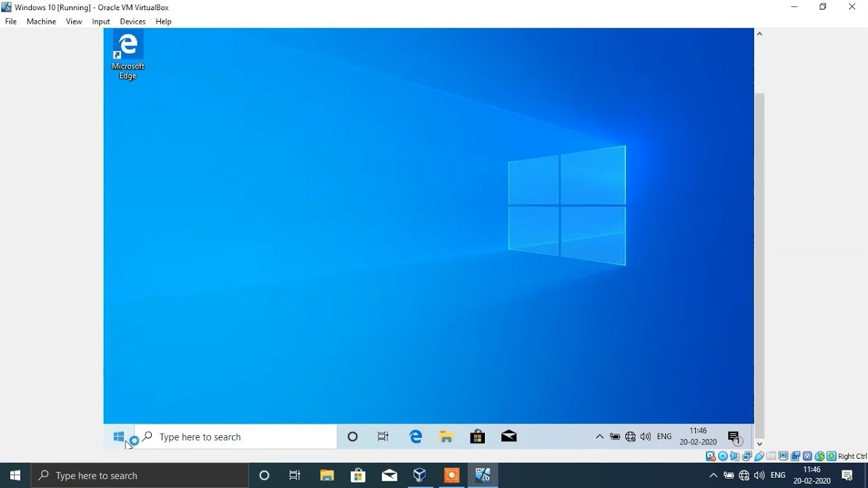This screenshot has width=868, height=488.
Task: Open the Input menu
Action: coord(101,22)
